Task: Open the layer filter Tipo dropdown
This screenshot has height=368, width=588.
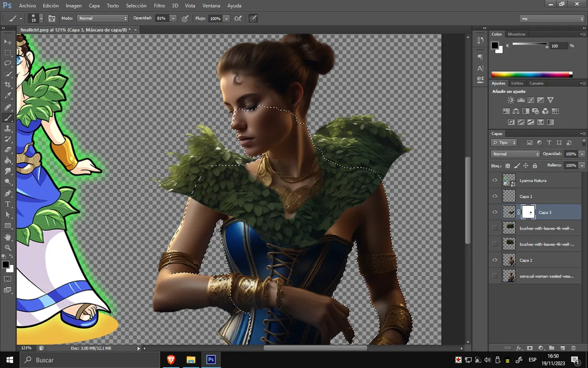Action: [504, 143]
